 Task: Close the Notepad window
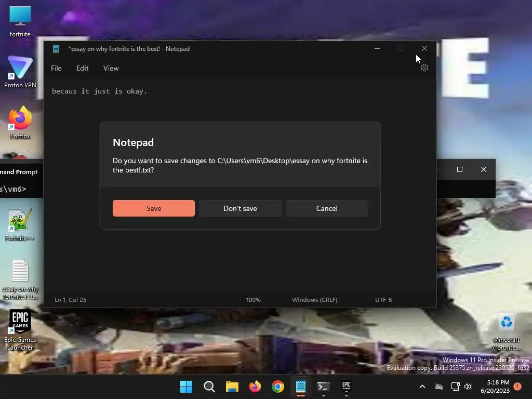pos(424,48)
